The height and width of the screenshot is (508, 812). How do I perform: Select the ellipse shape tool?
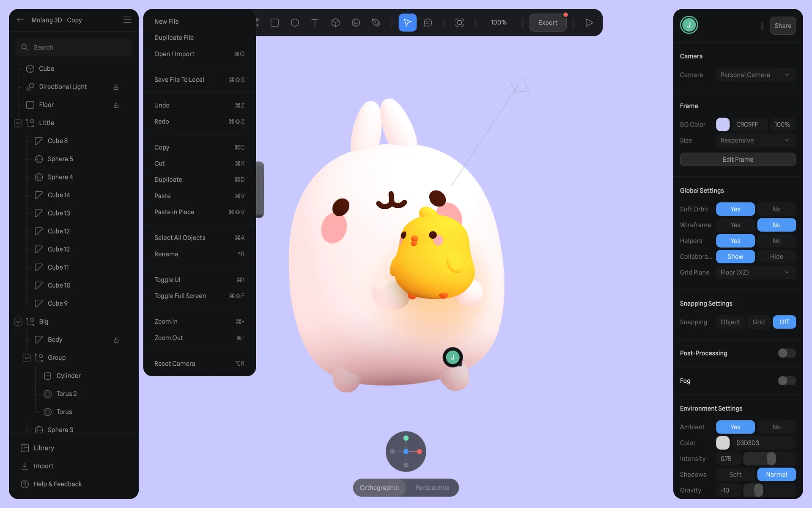(x=295, y=22)
